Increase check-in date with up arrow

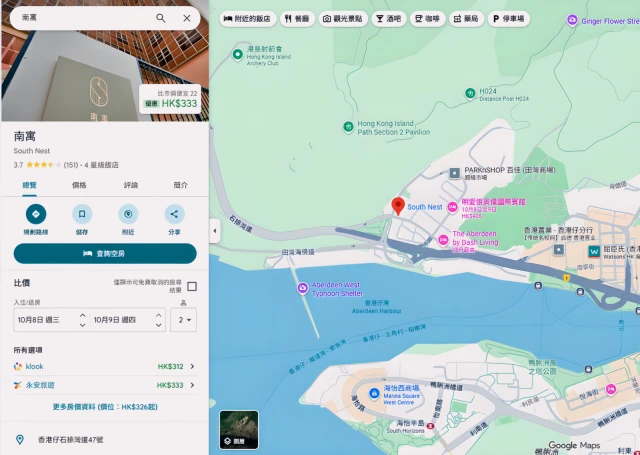(x=82, y=315)
